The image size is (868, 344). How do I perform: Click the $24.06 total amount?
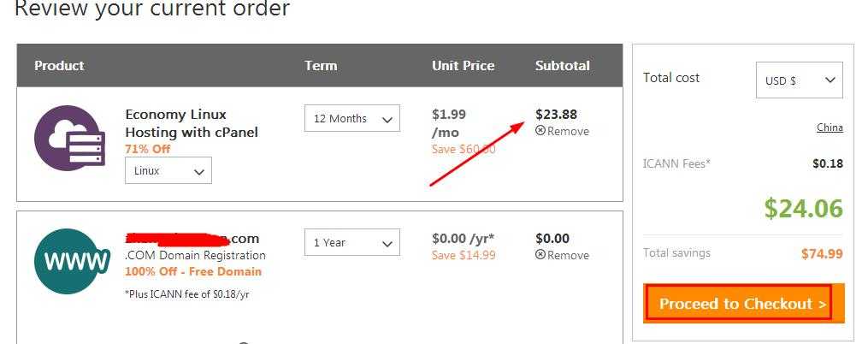coord(803,208)
